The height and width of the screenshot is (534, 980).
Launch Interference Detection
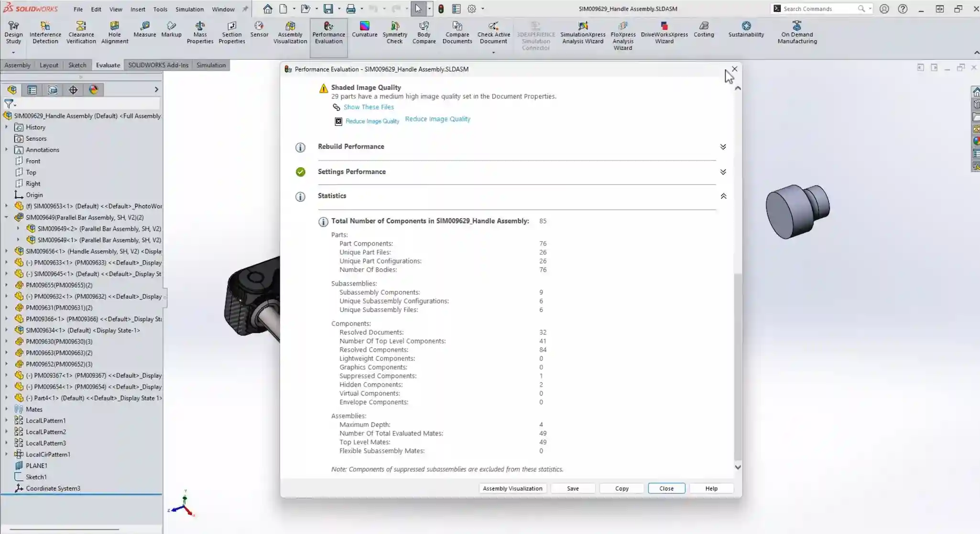45,33
